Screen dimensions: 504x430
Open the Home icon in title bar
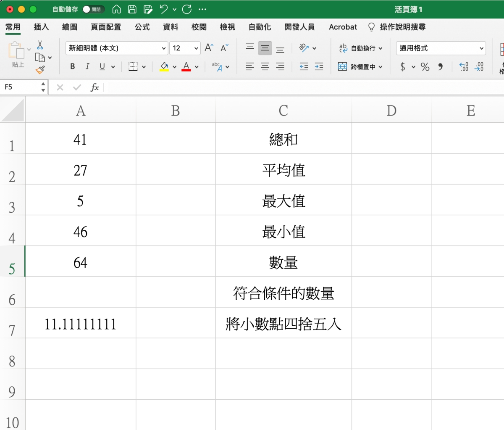[x=117, y=9]
